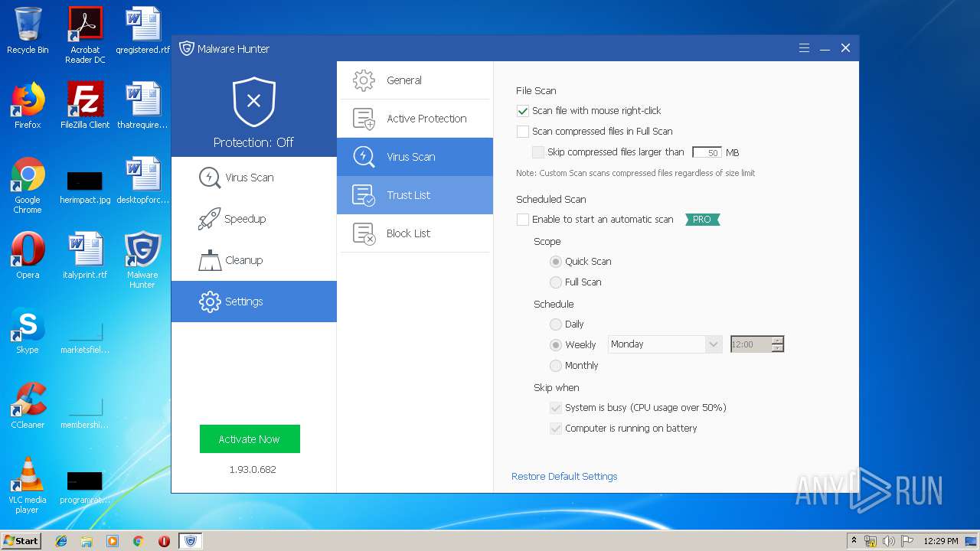This screenshot has width=980, height=551.
Task: Select the Skype desktop shortcut
Action: (x=28, y=331)
